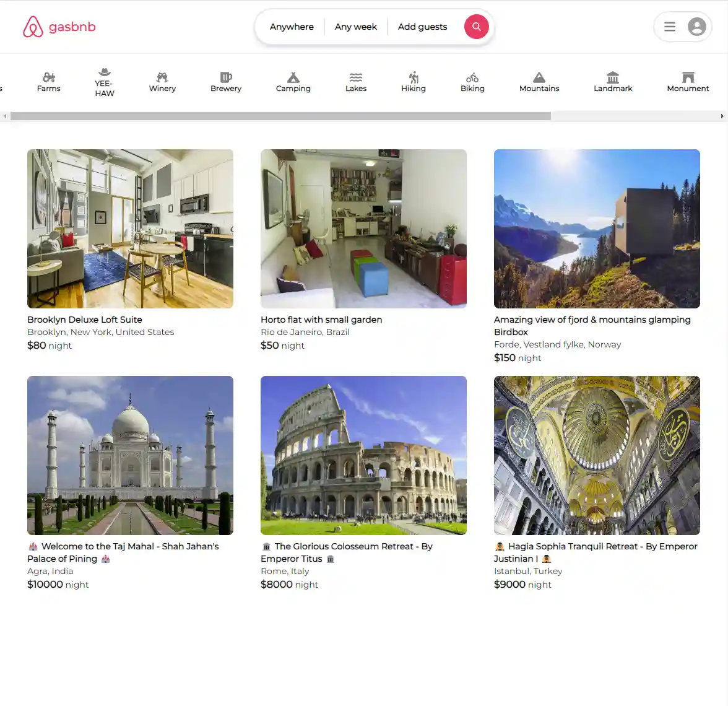Click the Agra, India location text
Screen dimensions: 728x706
50,571
